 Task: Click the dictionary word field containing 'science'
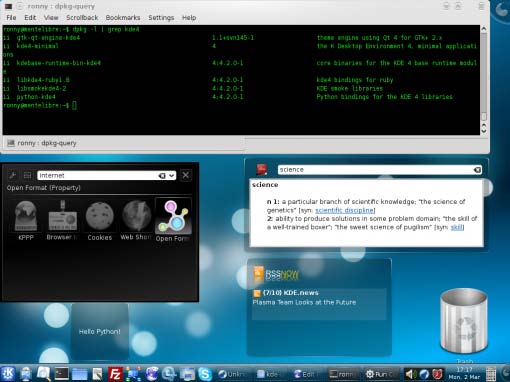(380, 170)
